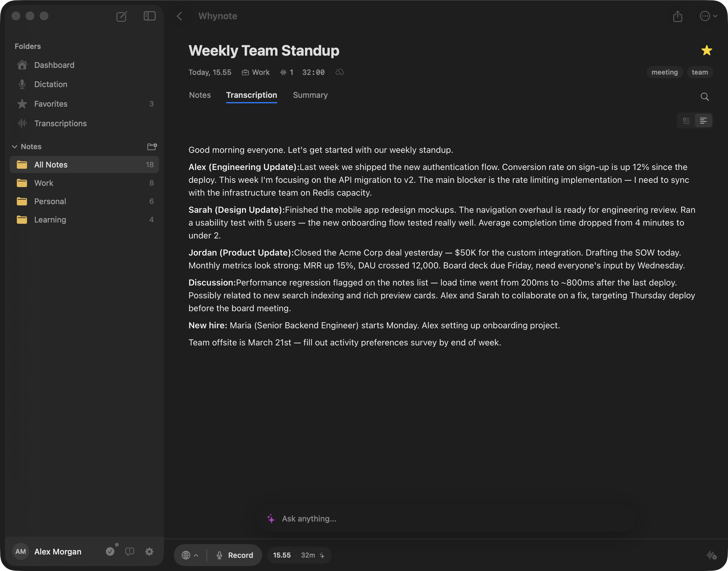Click the search magnifier icon
Image resolution: width=728 pixels, height=571 pixels.
704,97
